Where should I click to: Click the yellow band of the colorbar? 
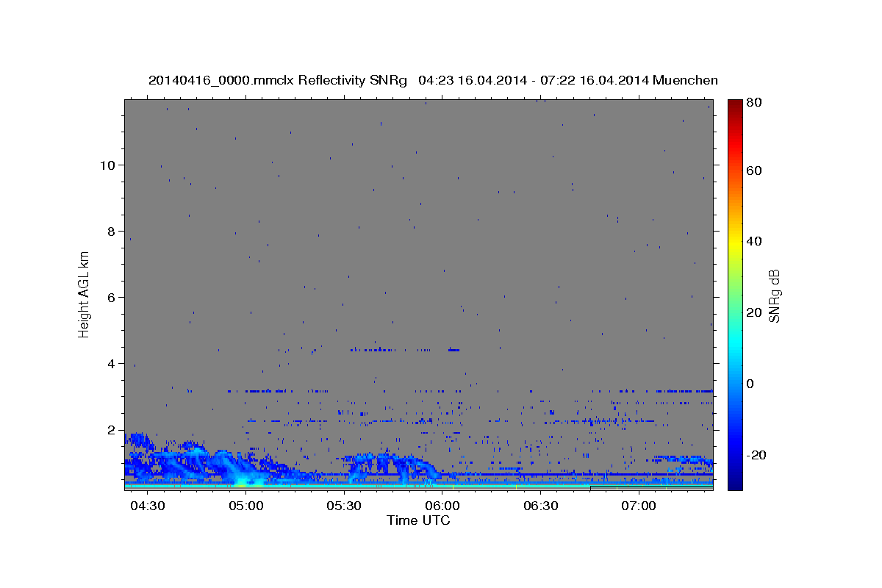click(x=734, y=243)
